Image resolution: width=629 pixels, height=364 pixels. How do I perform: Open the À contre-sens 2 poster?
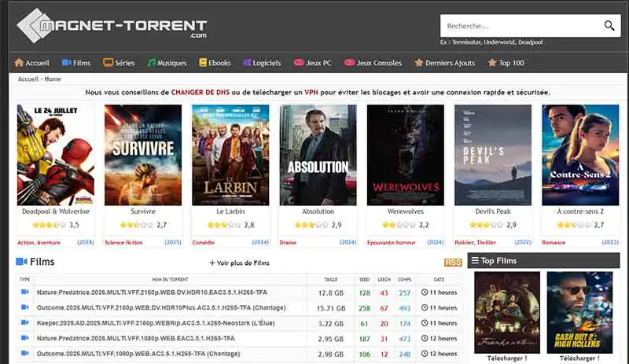(x=580, y=155)
